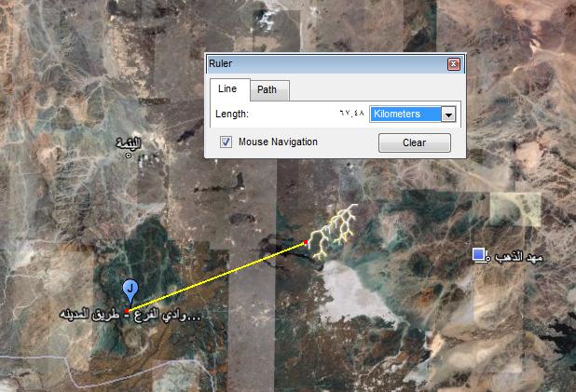
Task: Open the Kilometers units combo box
Action: click(413, 114)
